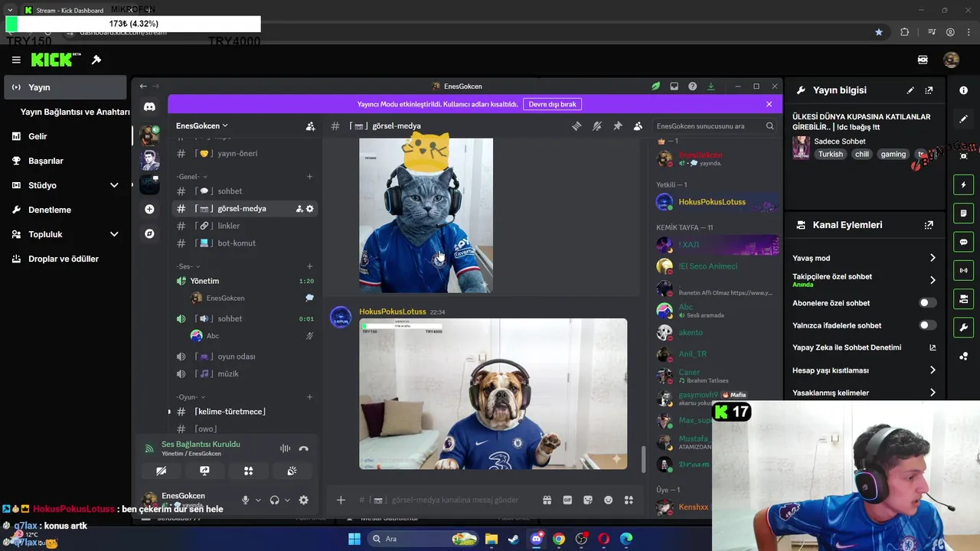Invite people icon next to EnesGokcen server name

[x=310, y=126]
